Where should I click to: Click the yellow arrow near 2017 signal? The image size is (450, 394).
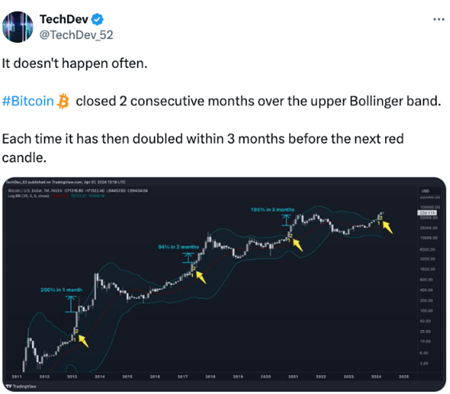click(201, 277)
